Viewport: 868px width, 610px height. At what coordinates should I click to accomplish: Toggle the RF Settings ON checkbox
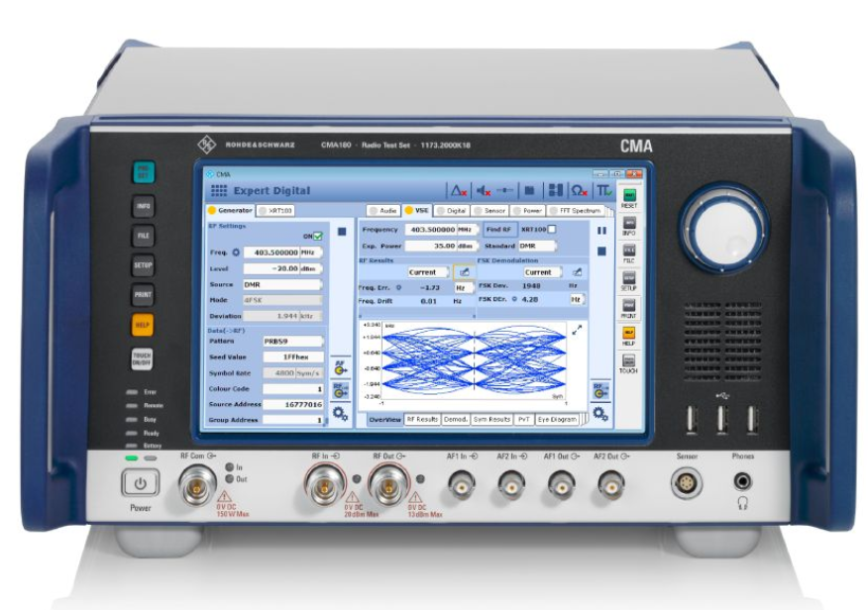click(318, 236)
